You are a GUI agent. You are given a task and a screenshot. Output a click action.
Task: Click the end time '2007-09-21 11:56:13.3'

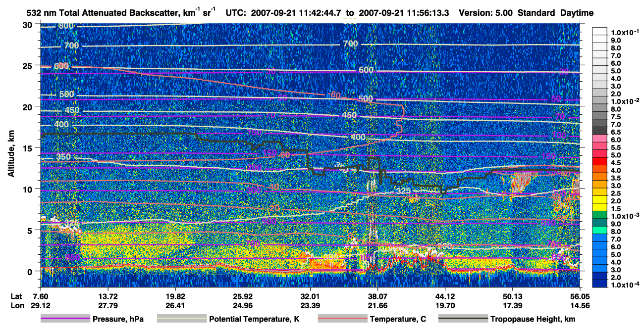[404, 13]
